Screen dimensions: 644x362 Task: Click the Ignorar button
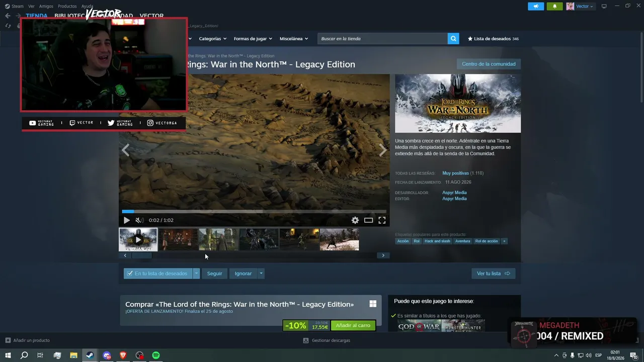tap(243, 274)
